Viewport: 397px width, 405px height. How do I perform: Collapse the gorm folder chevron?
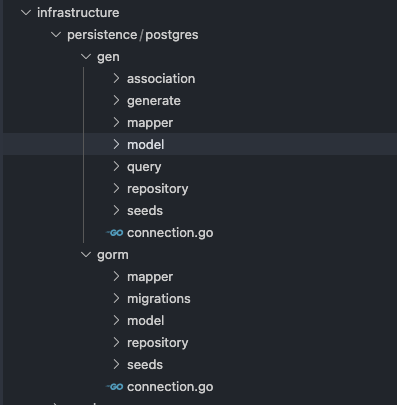point(86,255)
